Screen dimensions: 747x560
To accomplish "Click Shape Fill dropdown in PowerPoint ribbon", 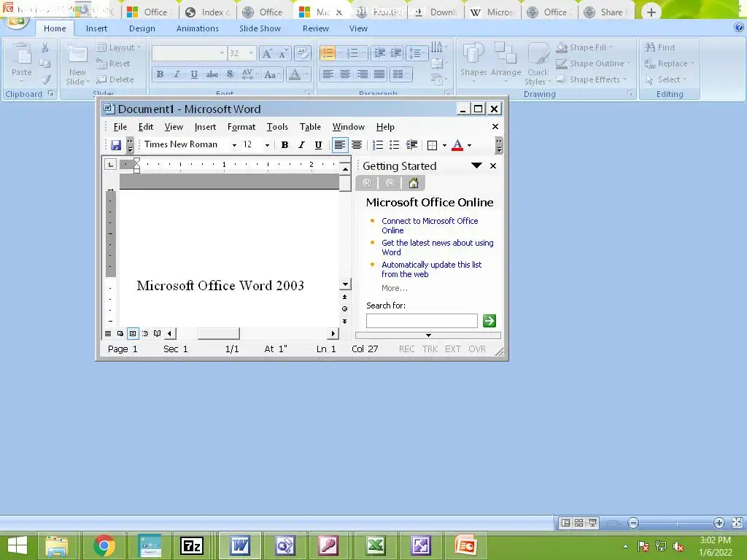I will [x=586, y=47].
